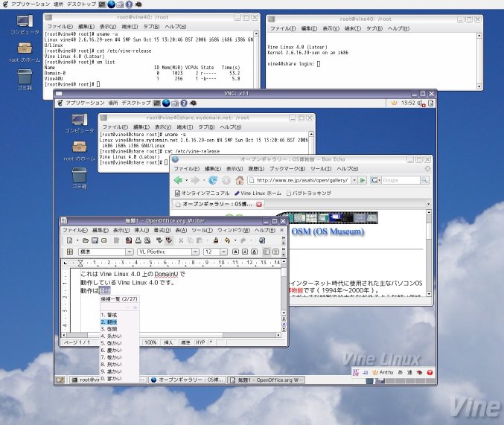Toggle AutoSpellcheck in Writer toolbar
The height and width of the screenshot is (425, 504).
coord(169,240)
